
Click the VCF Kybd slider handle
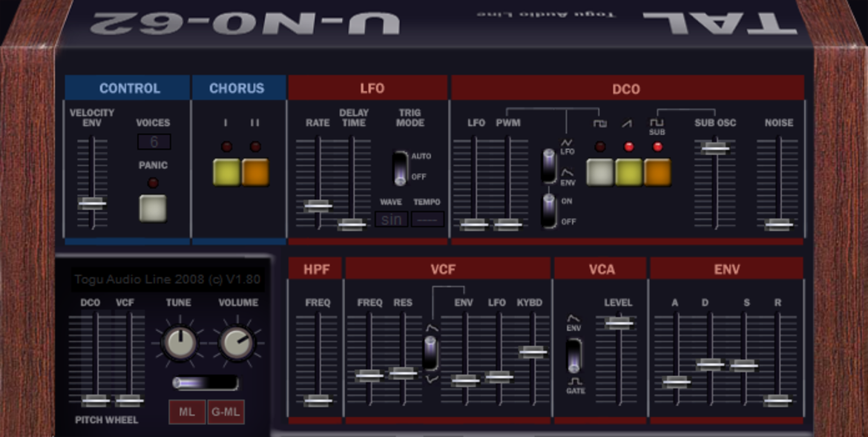click(533, 351)
